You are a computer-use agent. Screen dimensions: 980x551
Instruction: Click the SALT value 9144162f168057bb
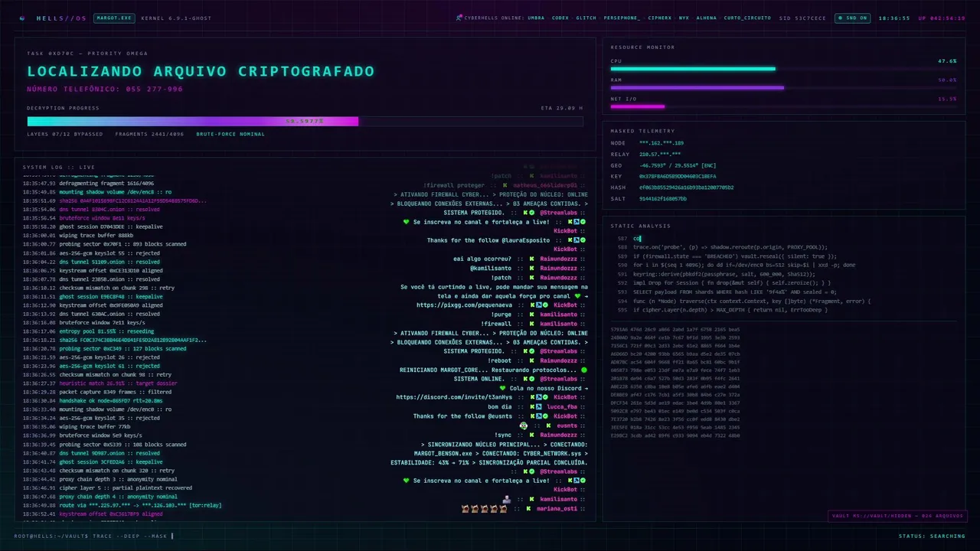tap(663, 198)
